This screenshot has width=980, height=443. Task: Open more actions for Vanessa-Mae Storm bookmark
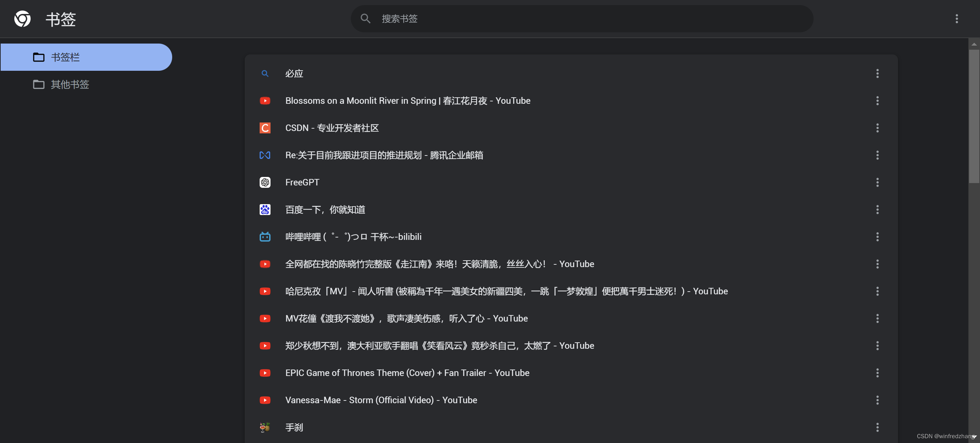(x=877, y=400)
